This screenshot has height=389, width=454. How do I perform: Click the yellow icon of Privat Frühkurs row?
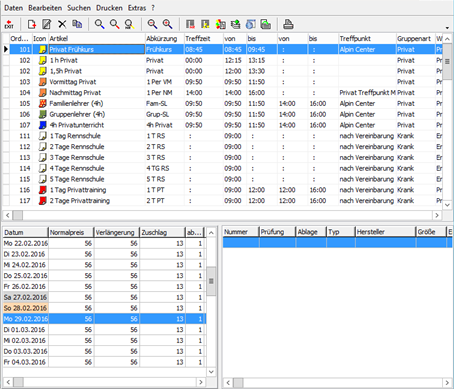coord(42,50)
